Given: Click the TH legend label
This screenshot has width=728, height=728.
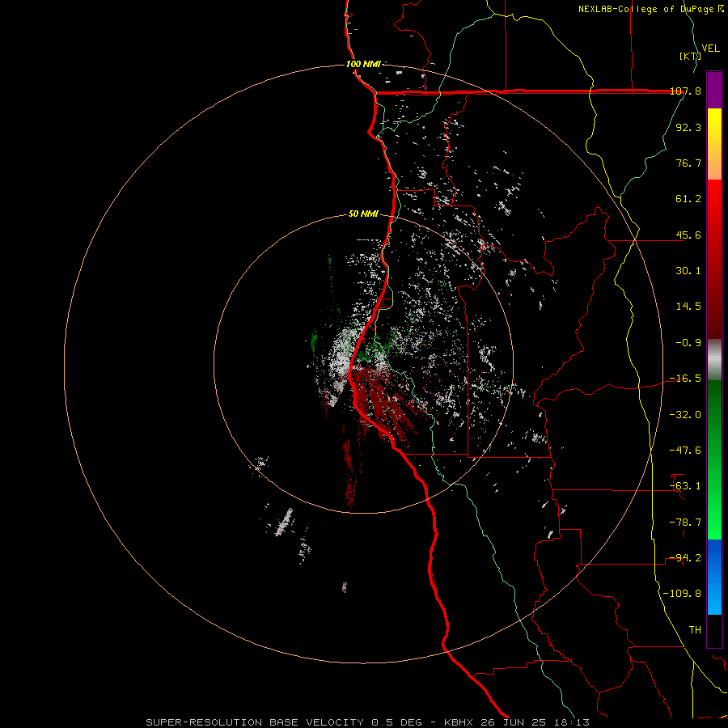Looking at the screenshot, I should click(x=695, y=630).
